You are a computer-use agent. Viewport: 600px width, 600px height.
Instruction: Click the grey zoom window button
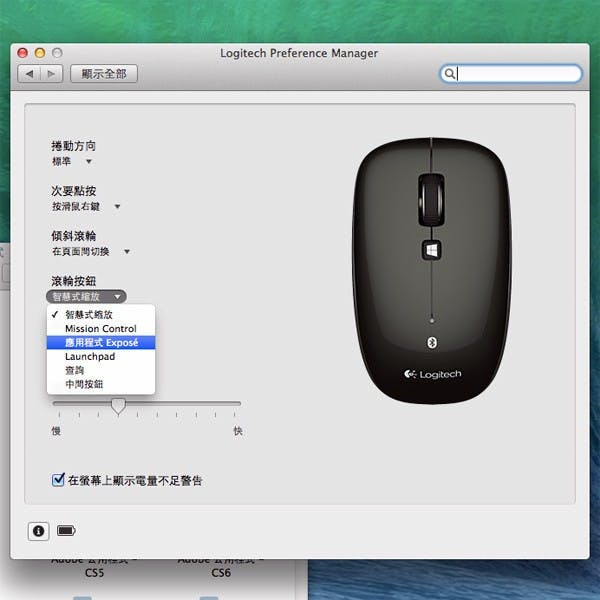click(57, 53)
